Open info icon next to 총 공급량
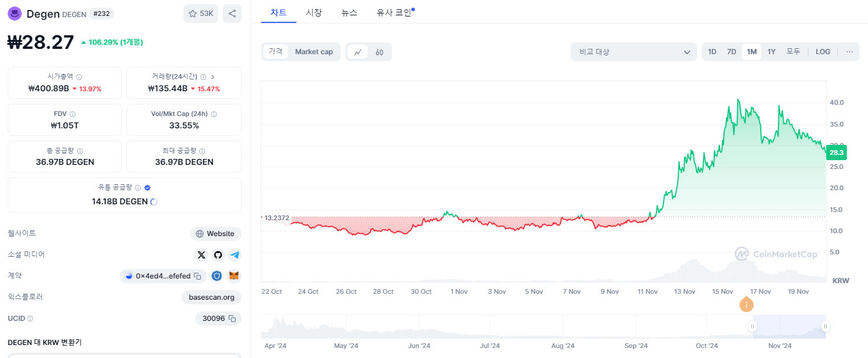The image size is (868, 358). coord(80,151)
